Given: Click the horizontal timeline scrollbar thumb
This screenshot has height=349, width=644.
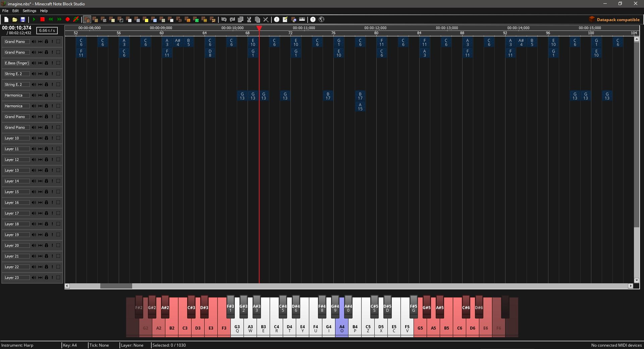Looking at the screenshot, I should pyautogui.click(x=116, y=286).
